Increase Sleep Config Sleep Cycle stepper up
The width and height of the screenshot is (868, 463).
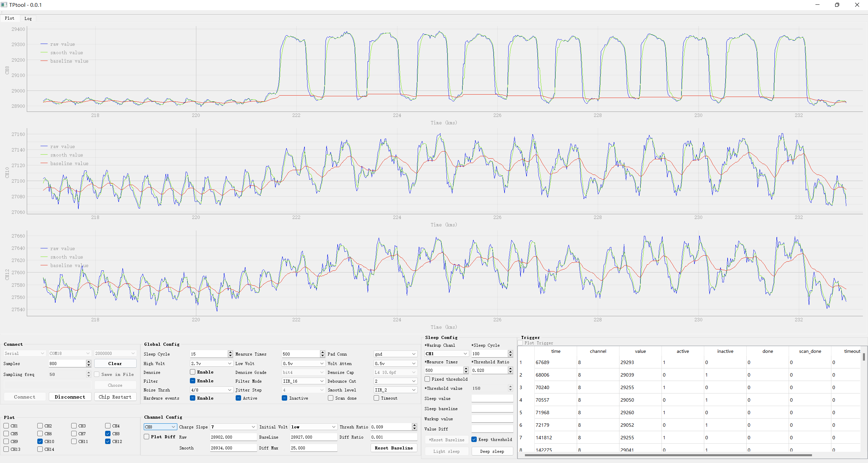click(510, 352)
